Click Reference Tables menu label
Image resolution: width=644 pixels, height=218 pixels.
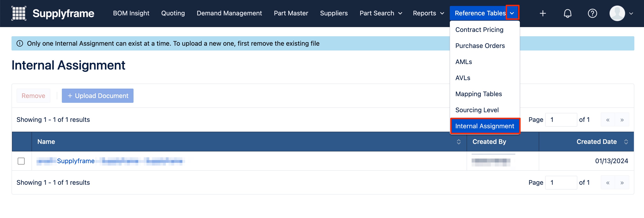tap(480, 13)
